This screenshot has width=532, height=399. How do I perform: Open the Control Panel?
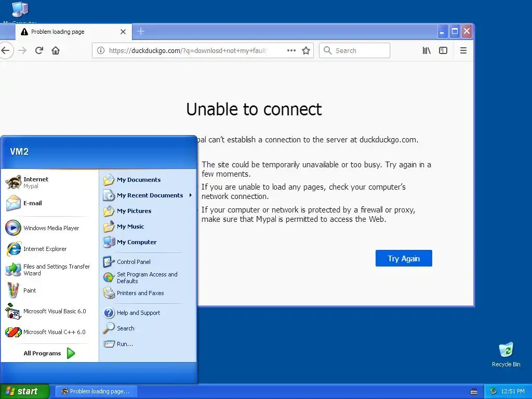coord(148,262)
